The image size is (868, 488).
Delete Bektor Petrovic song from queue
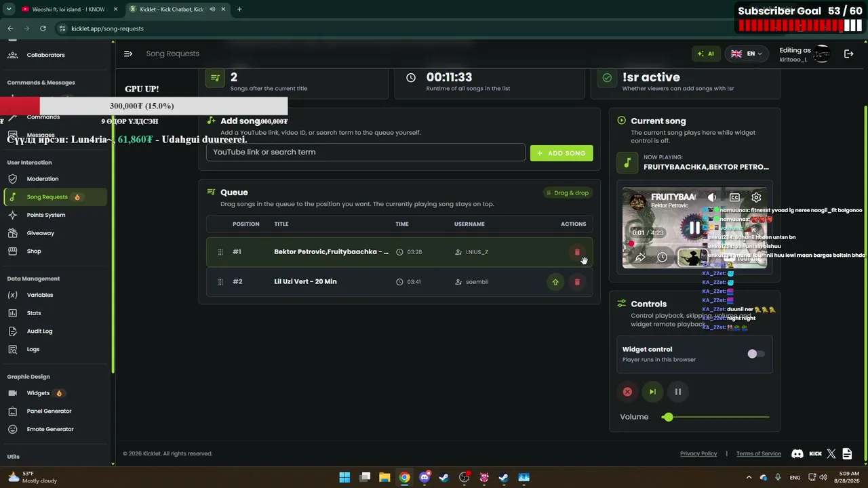[x=577, y=252]
